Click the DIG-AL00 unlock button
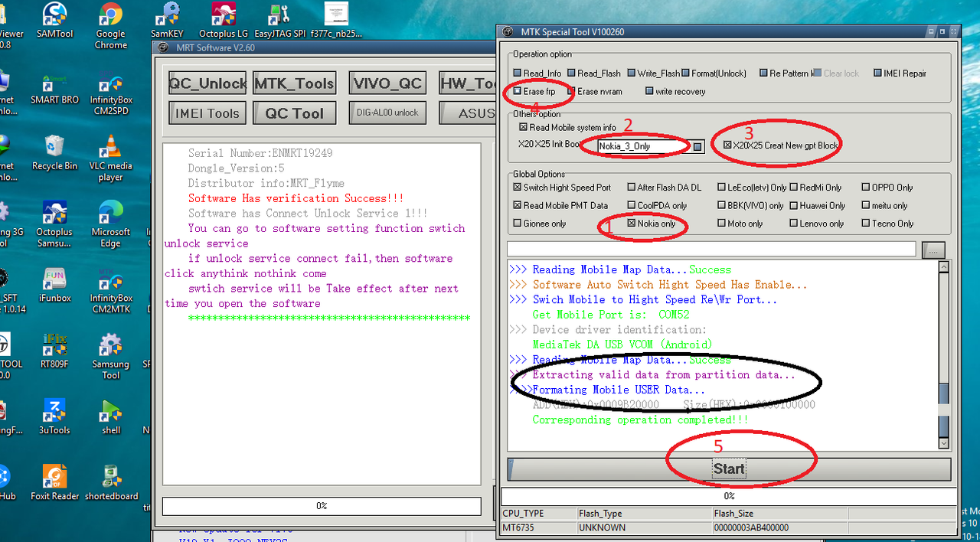The width and height of the screenshot is (980, 542). point(387,113)
